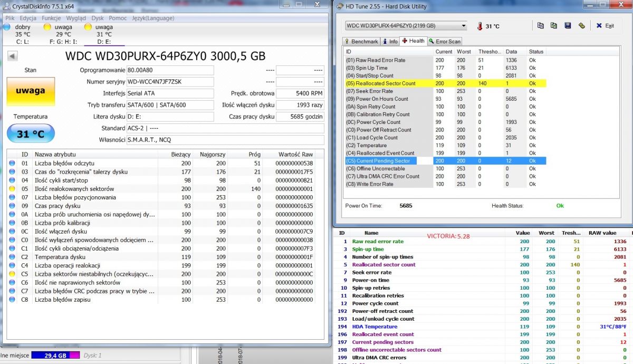Click the 5400 RPM rotation speed field
633x364 pixels.
pos(300,93)
